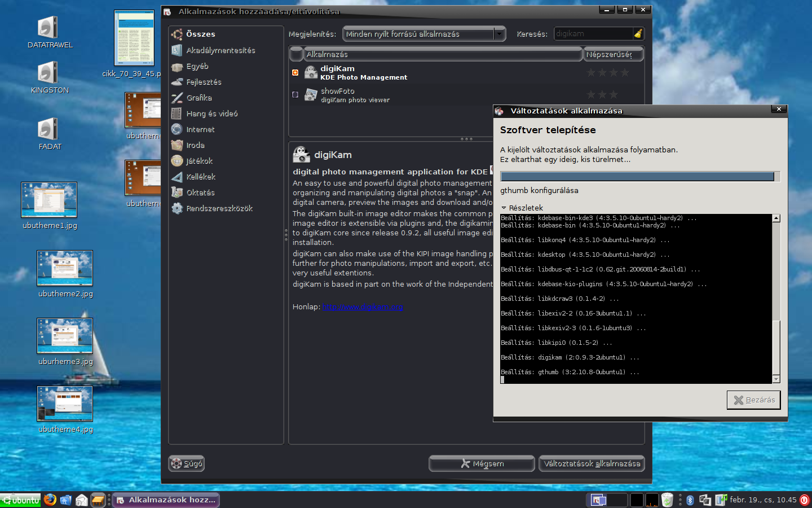This screenshot has width=812, height=508.
Task: Sort by the Népszerűség column header
Action: coord(612,54)
